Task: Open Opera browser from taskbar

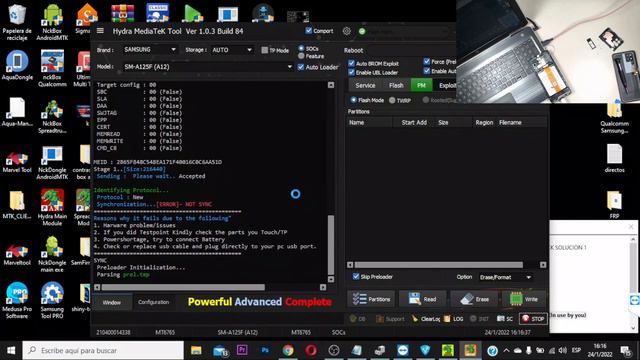Action: tap(311, 350)
